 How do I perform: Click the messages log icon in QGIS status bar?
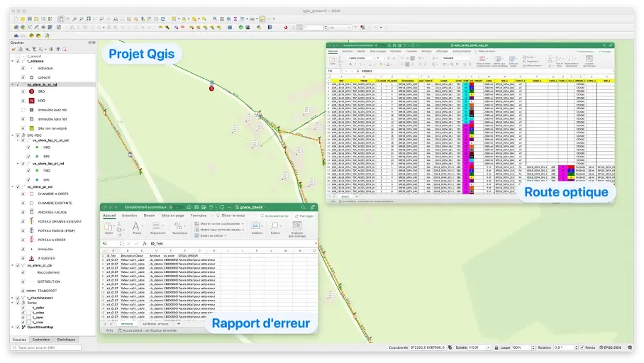pos(630,347)
